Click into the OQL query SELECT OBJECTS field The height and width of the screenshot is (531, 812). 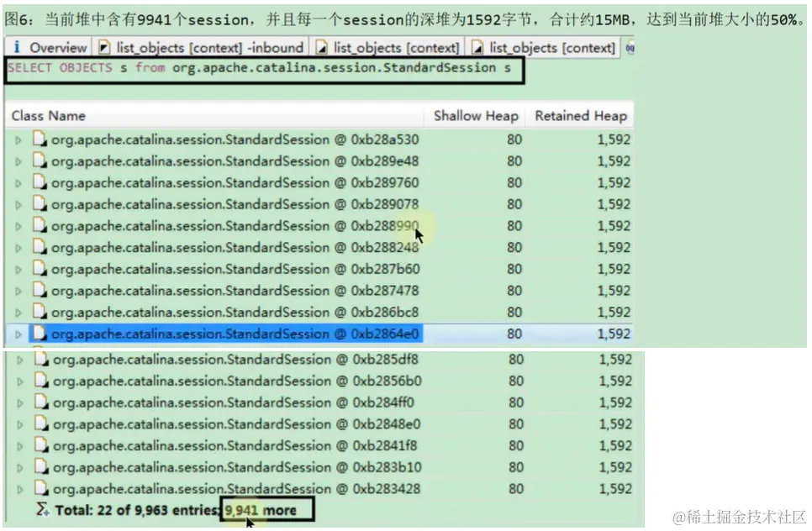(264, 70)
